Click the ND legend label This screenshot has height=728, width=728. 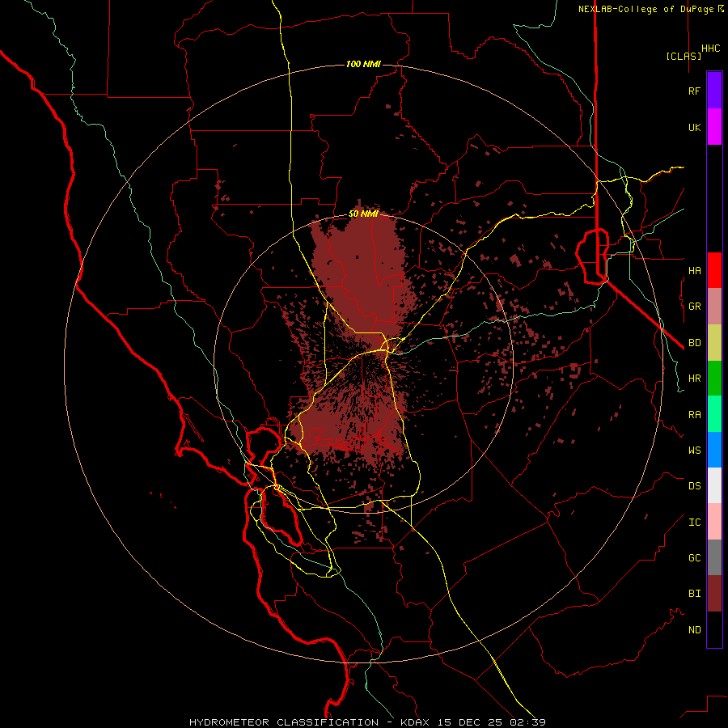(694, 630)
